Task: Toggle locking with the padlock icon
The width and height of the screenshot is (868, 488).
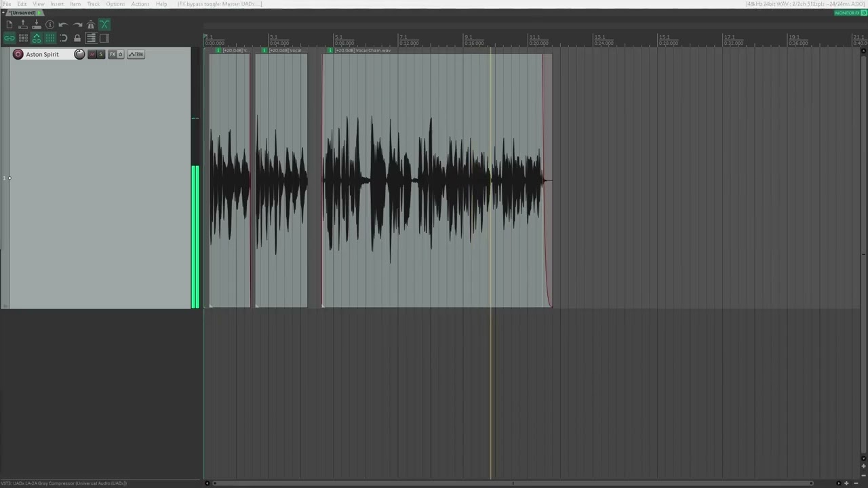Action: pyautogui.click(x=77, y=38)
